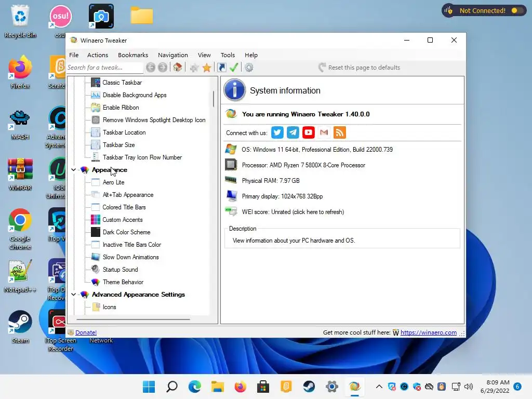Click Reset this page to defaults
Image resolution: width=532 pixels, height=399 pixels.
point(360,68)
